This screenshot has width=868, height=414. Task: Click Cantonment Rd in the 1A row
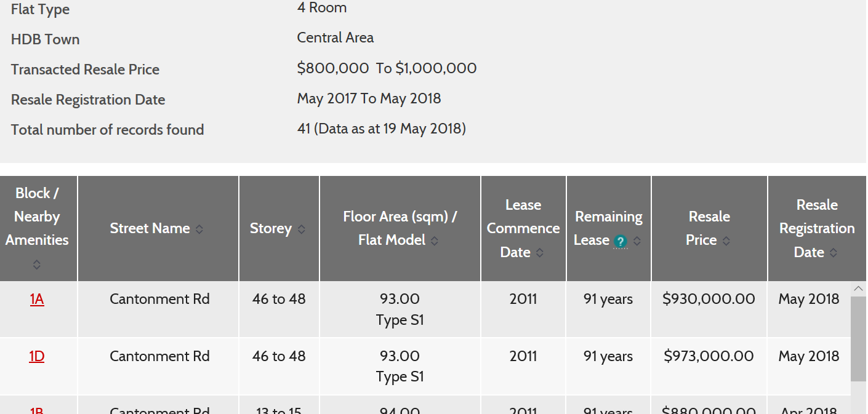point(159,300)
